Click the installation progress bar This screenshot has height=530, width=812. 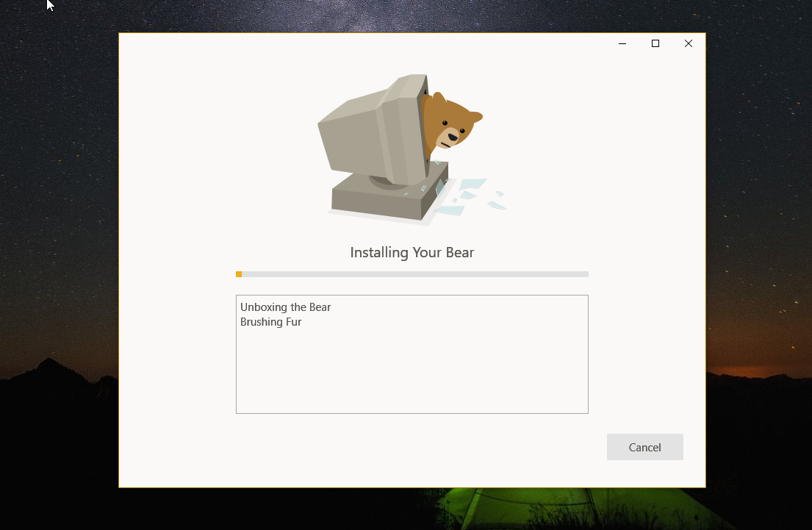click(x=412, y=274)
